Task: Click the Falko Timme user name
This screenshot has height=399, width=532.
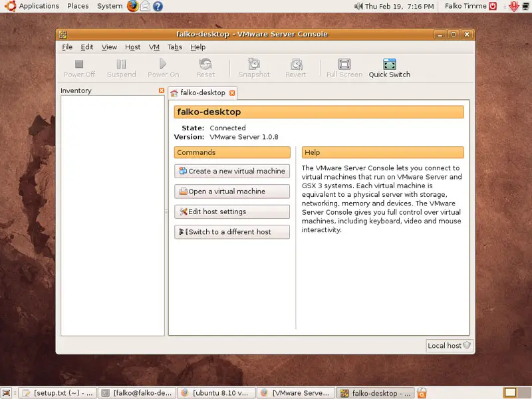Action: (465, 6)
